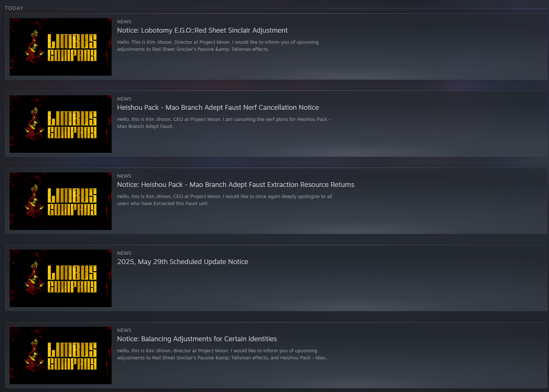Open the Red Sheet Sinclair Adjustment thumbnail
The height and width of the screenshot is (392, 549).
pos(60,47)
